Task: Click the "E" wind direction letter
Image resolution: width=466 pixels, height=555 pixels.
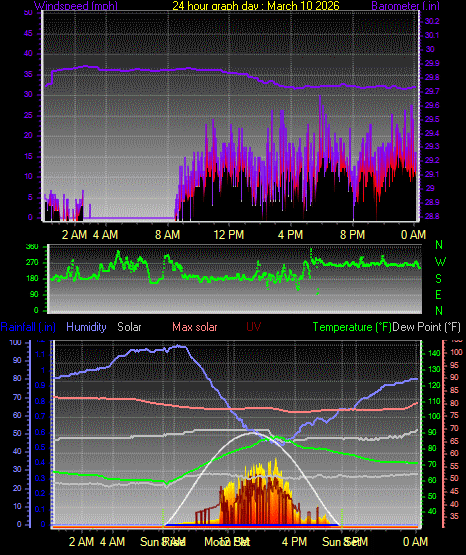Action: point(438,294)
